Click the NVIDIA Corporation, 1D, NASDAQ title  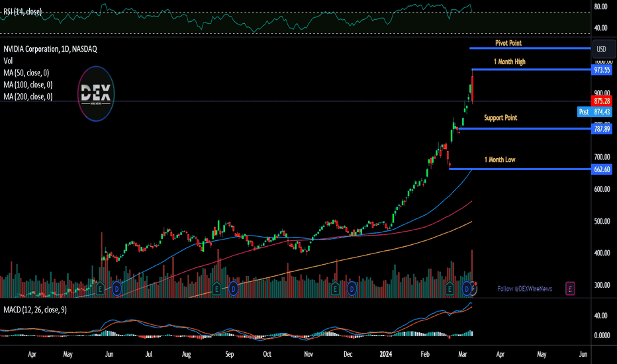click(x=50, y=49)
